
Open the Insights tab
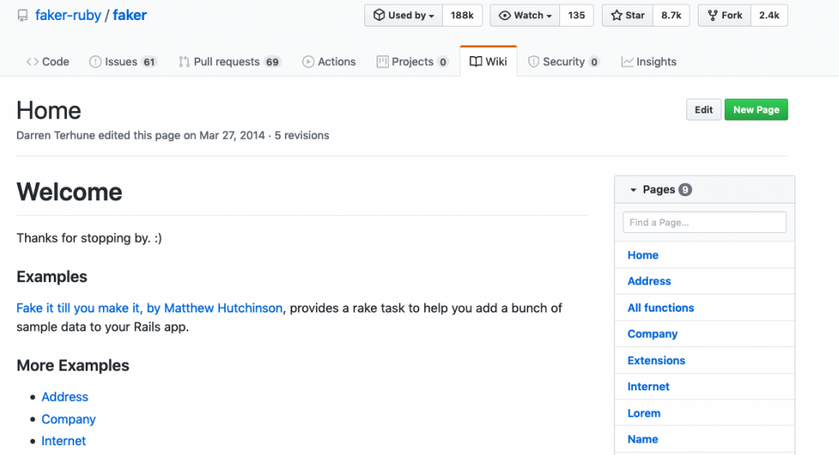tap(649, 62)
